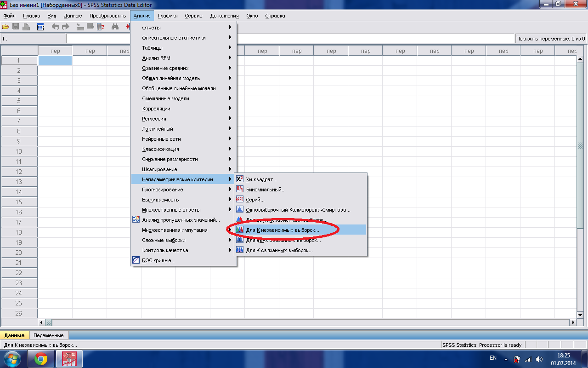This screenshot has width=588, height=368.
Task: Click the volume speaker tray icon
Action: (539, 359)
